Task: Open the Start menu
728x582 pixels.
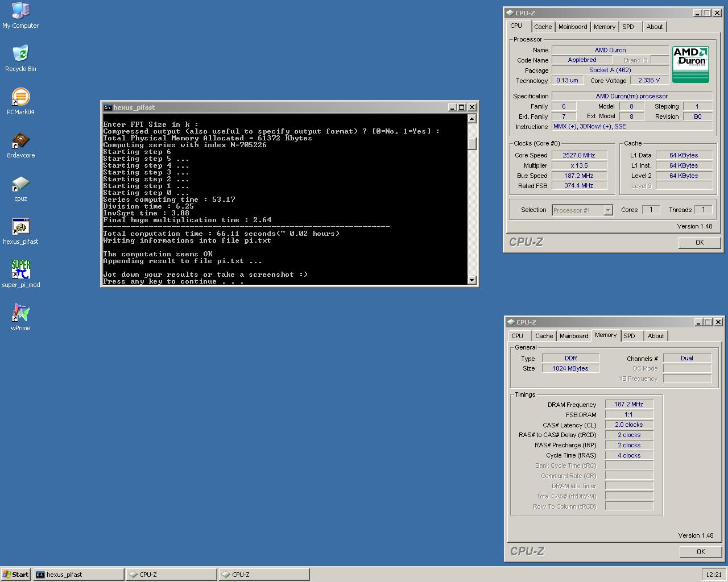Action: pos(16,575)
